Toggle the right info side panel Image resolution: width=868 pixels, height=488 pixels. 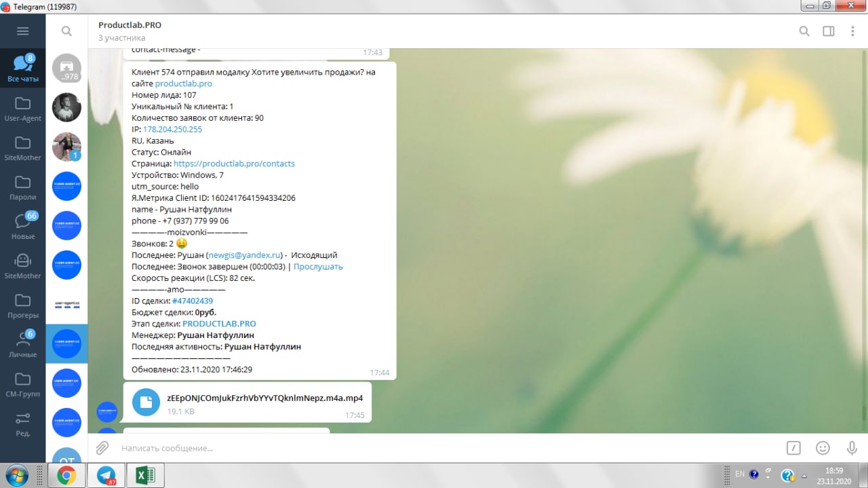[828, 31]
